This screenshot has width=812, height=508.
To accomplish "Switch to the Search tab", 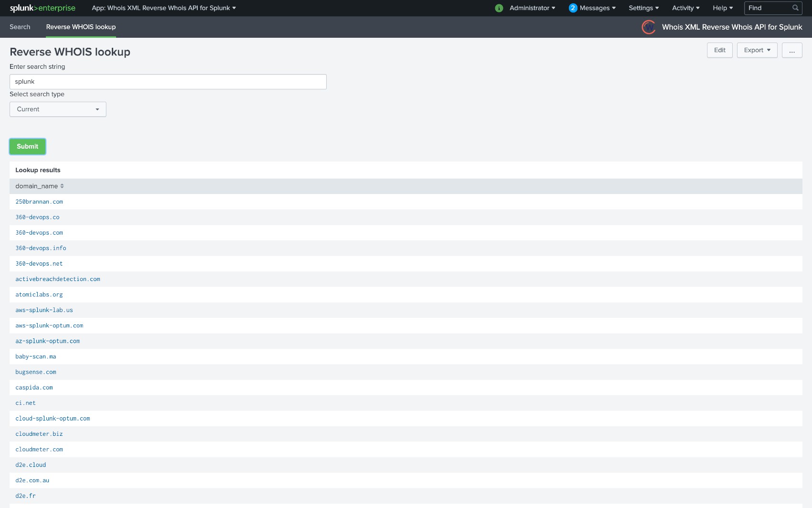I will pyautogui.click(x=20, y=27).
